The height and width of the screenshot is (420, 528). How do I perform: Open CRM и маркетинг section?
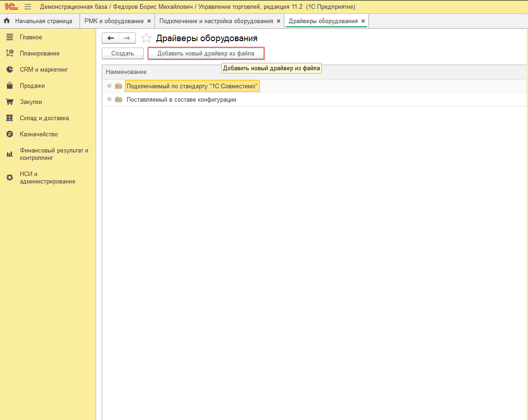pyautogui.click(x=44, y=69)
